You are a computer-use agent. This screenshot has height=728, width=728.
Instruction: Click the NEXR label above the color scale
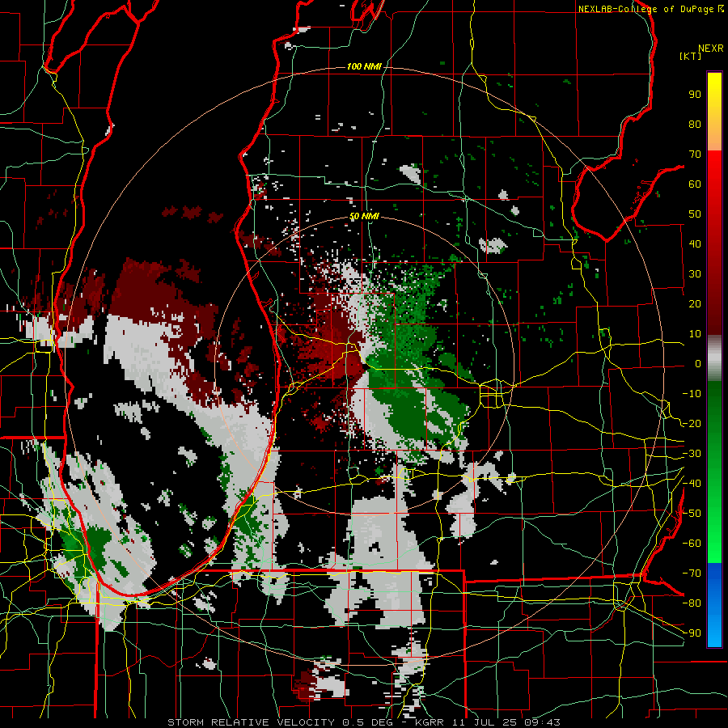(x=711, y=49)
